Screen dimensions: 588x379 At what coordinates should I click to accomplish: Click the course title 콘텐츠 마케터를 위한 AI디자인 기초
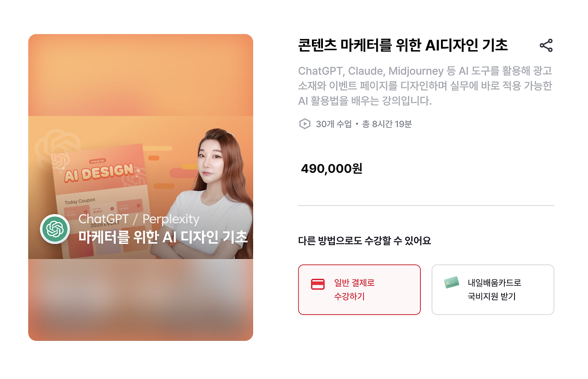tap(403, 46)
